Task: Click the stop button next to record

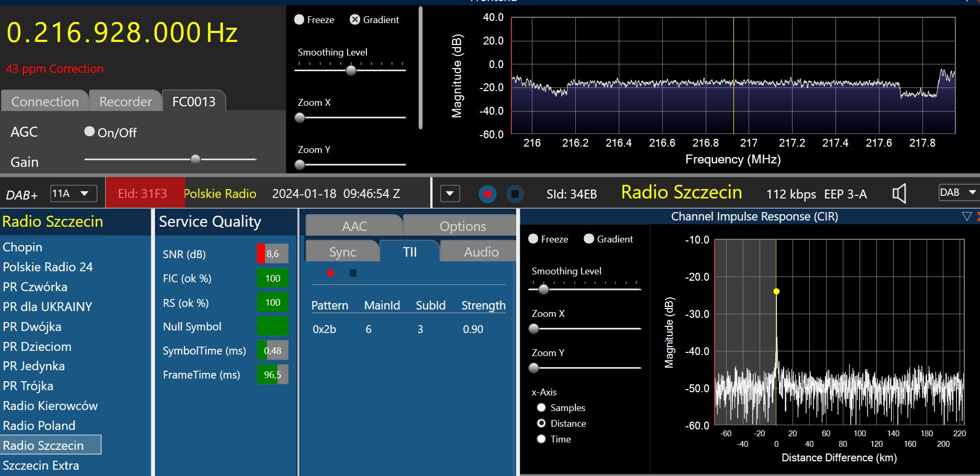Action: 515,194
